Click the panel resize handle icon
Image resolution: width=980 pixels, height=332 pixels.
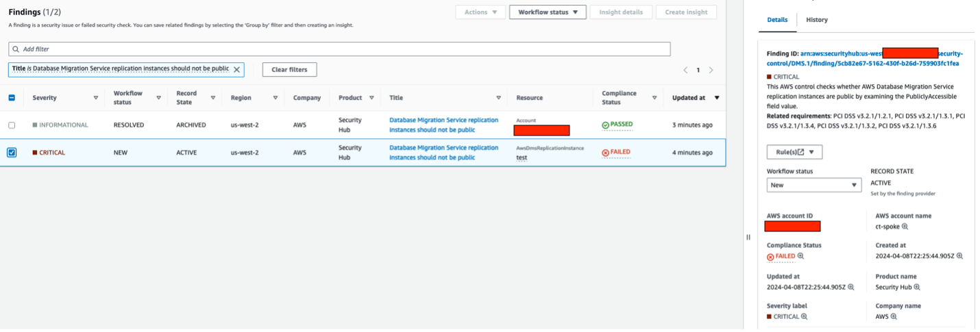[748, 238]
